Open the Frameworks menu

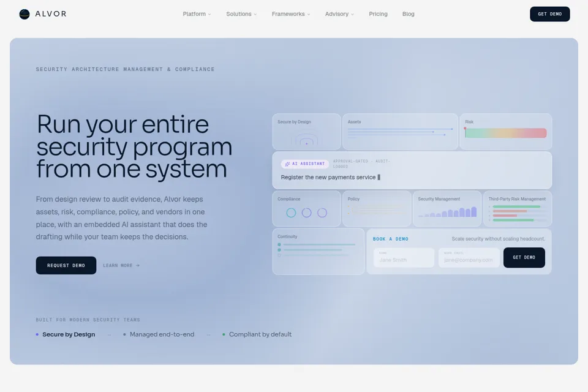click(291, 14)
